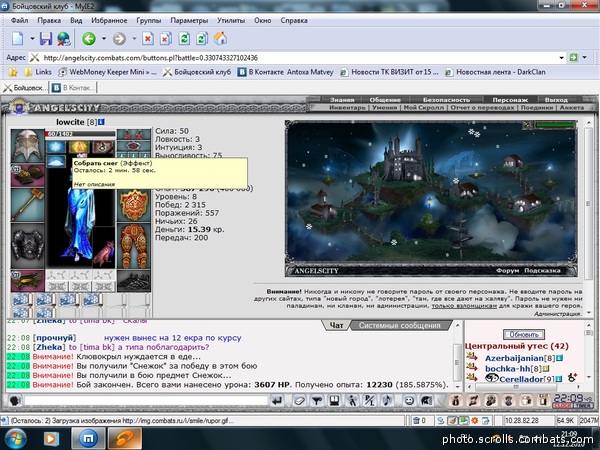600x450 pixels.
Task: Select the equipped hammer weapon slot
Action: click(27, 204)
